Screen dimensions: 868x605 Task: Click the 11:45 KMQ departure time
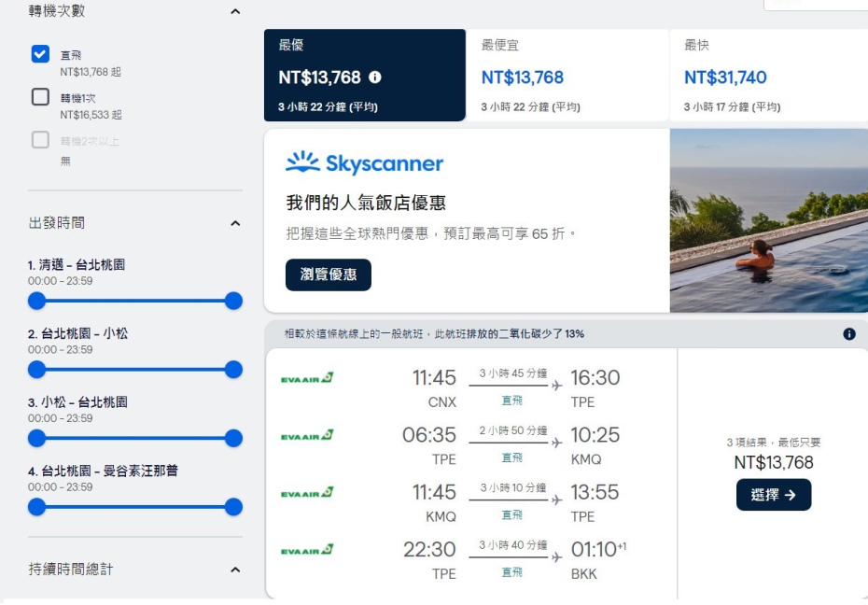tap(434, 493)
